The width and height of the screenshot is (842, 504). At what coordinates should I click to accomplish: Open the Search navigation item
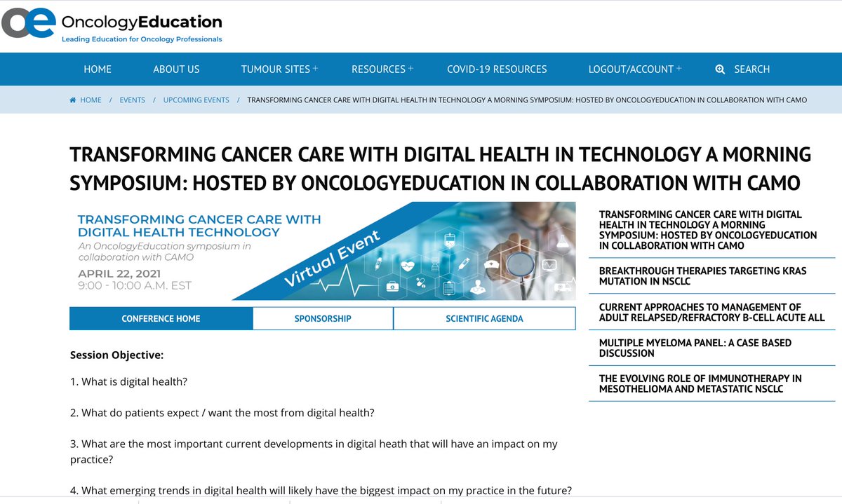pyautogui.click(x=752, y=69)
